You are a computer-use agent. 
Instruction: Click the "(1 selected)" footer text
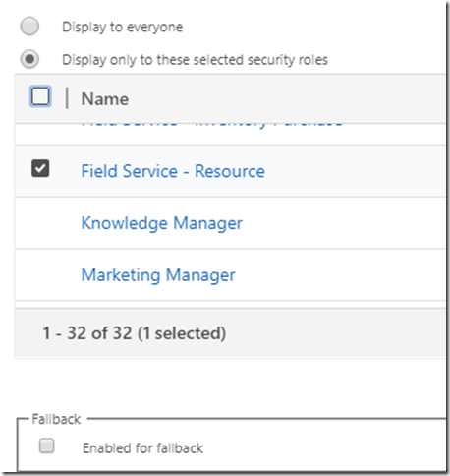(182, 333)
